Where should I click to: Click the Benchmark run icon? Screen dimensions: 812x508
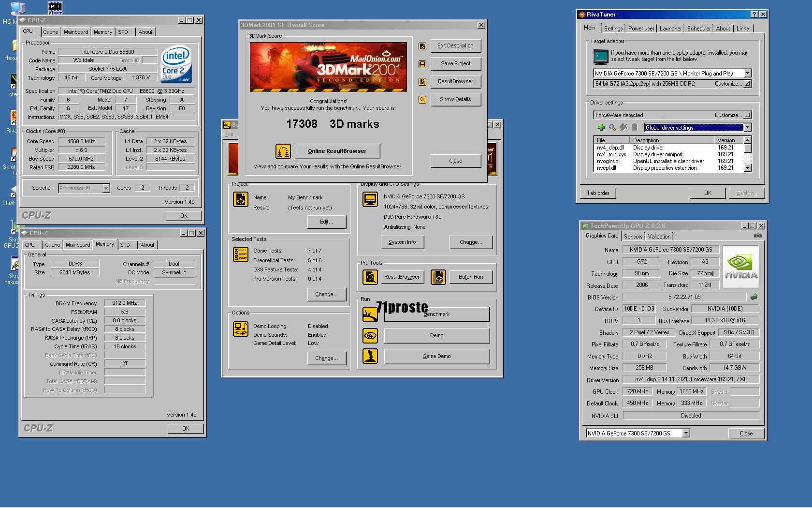pos(370,314)
